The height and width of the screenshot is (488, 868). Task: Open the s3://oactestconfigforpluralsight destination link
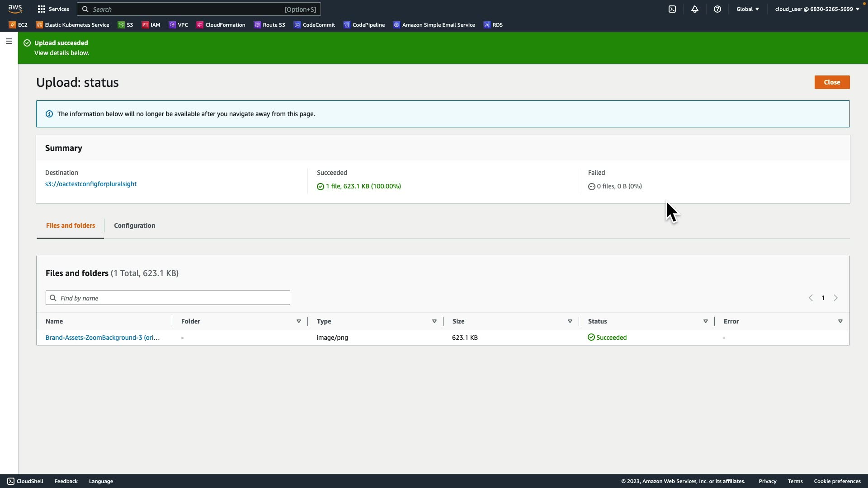(91, 184)
